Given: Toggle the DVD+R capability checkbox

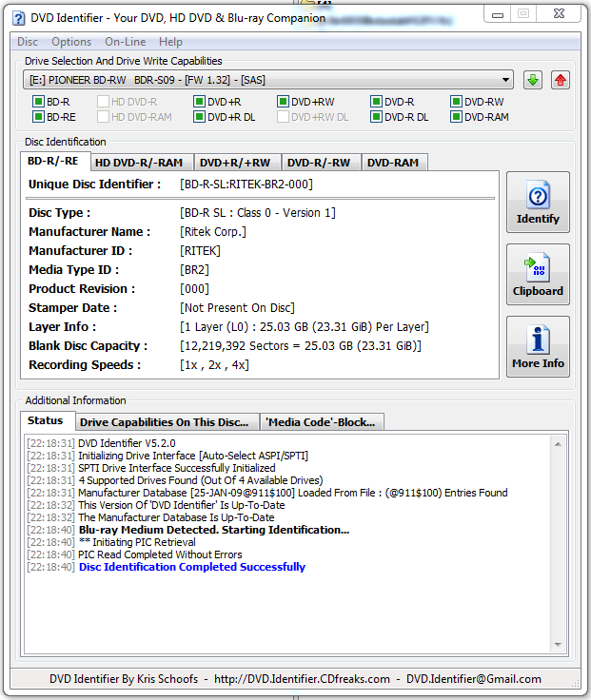Looking at the screenshot, I should coord(199,102).
